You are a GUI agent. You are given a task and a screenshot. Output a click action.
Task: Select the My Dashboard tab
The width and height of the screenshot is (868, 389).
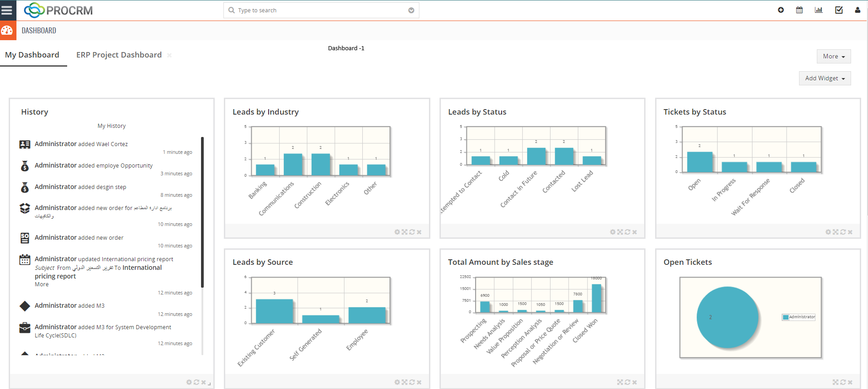tap(32, 55)
